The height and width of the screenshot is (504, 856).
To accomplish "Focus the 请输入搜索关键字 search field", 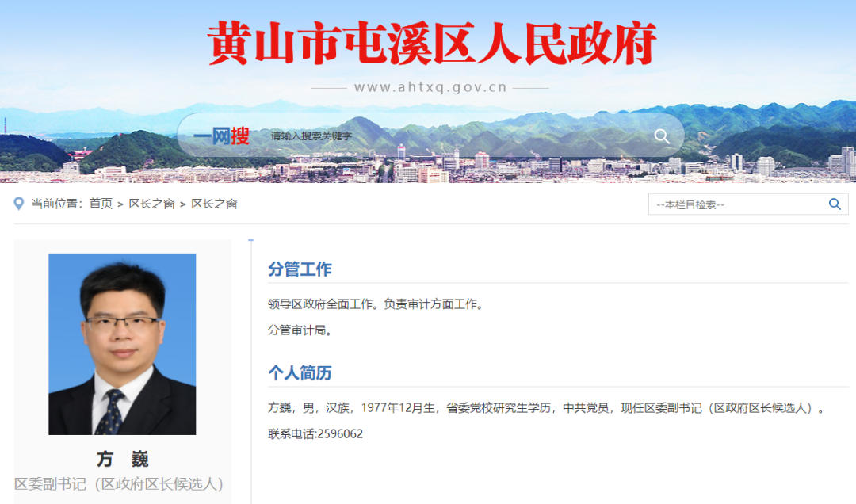I will point(459,136).
